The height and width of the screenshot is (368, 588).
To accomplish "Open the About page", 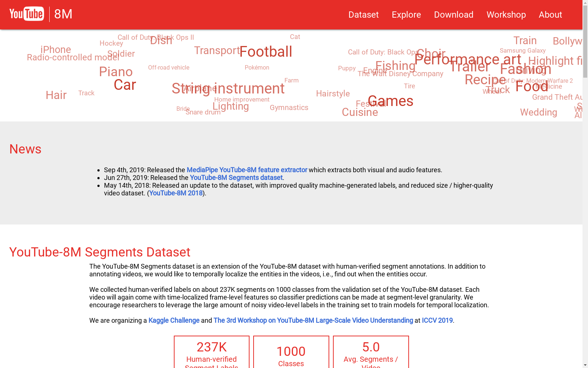I will 551,15.
